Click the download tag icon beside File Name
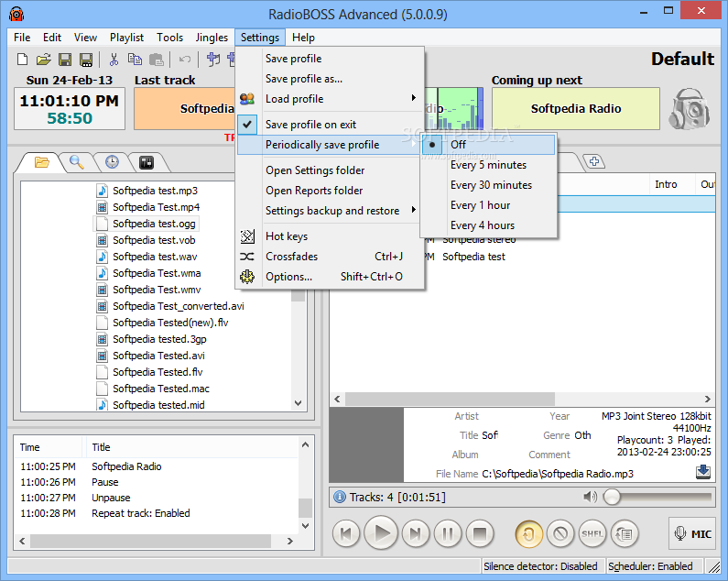This screenshot has height=581, width=728. click(703, 471)
